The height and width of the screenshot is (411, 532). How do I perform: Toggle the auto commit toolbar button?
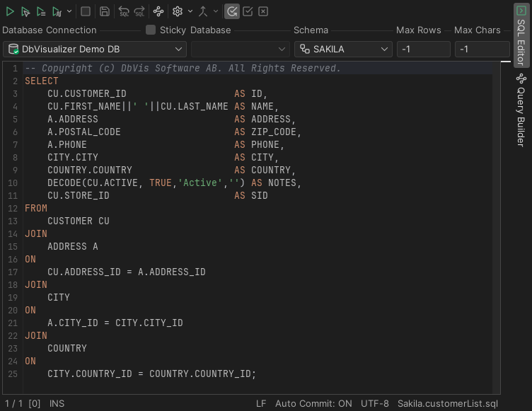click(x=232, y=11)
